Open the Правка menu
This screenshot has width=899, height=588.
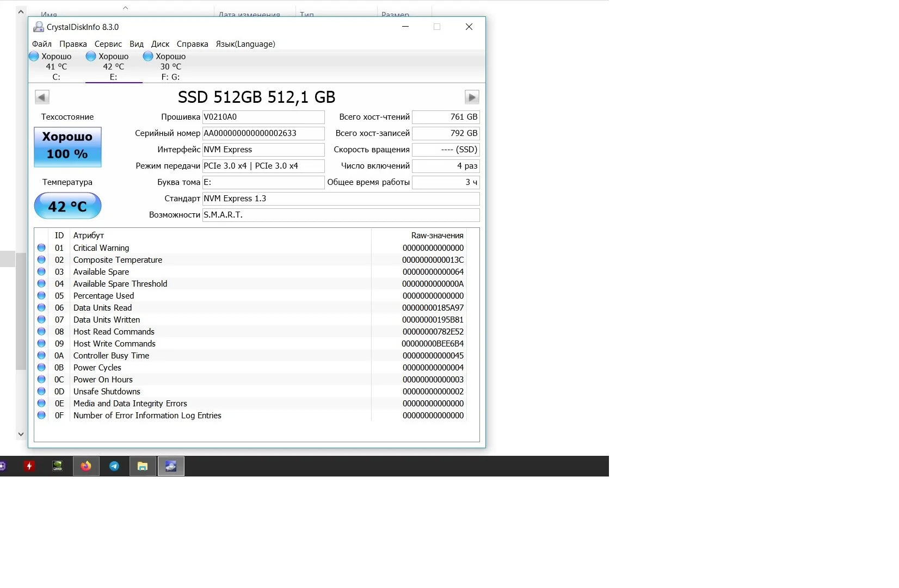point(73,44)
